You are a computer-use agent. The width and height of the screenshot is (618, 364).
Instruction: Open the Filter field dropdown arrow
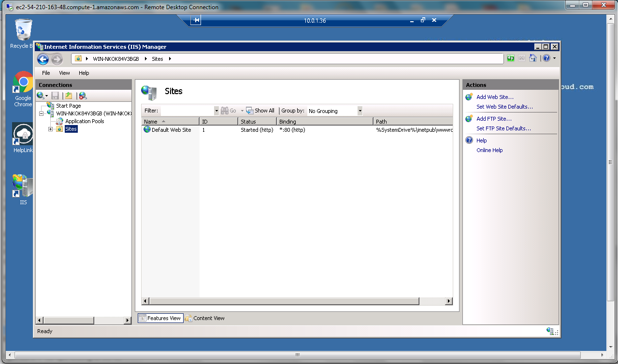(216, 111)
